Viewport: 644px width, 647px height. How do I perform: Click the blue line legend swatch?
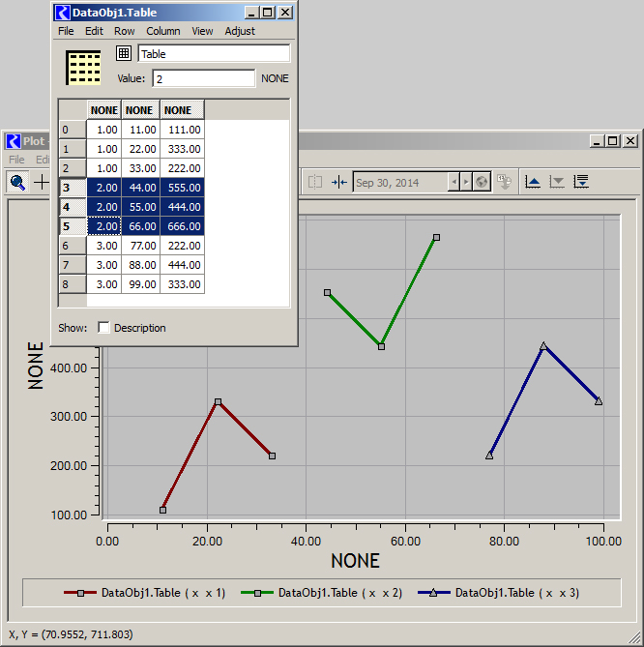(433, 593)
